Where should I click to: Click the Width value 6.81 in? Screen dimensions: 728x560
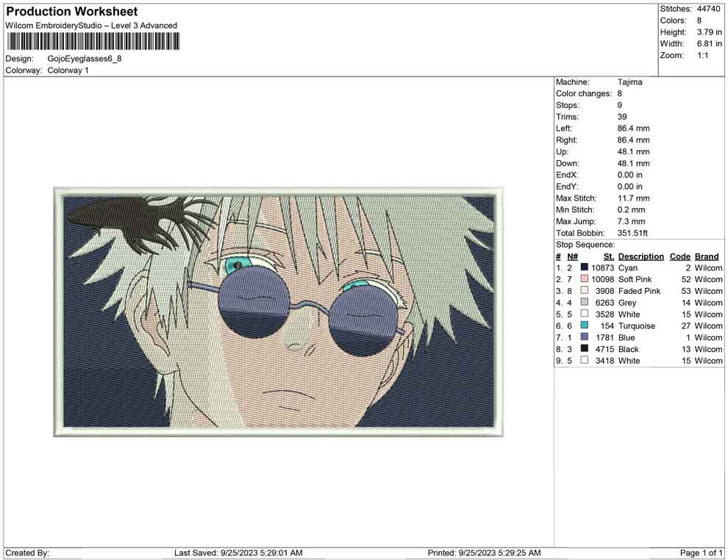[710, 43]
